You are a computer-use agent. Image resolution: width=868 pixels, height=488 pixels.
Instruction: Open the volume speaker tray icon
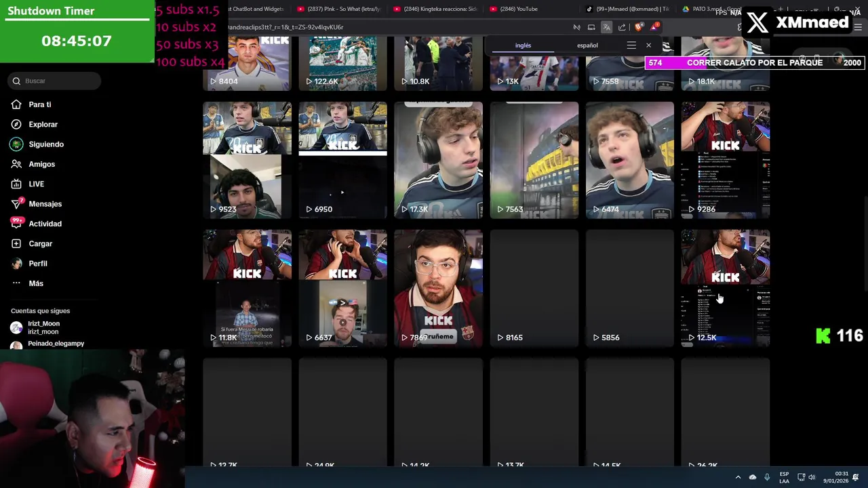(x=812, y=477)
